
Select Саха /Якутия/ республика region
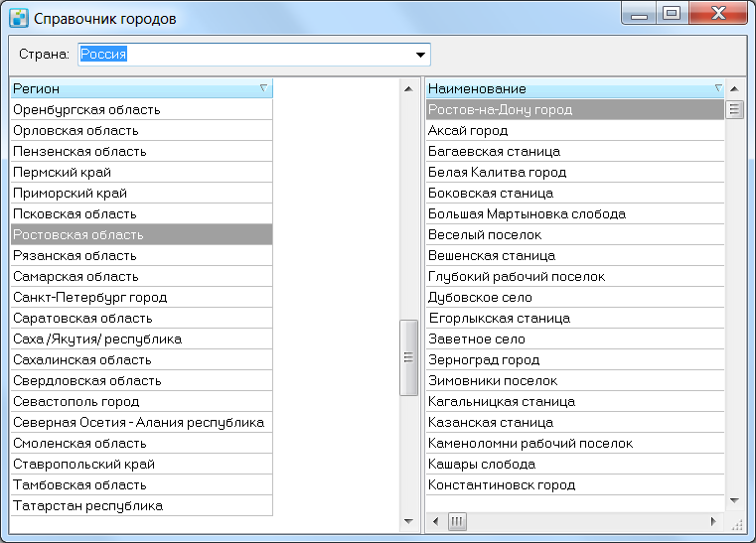click(x=142, y=339)
